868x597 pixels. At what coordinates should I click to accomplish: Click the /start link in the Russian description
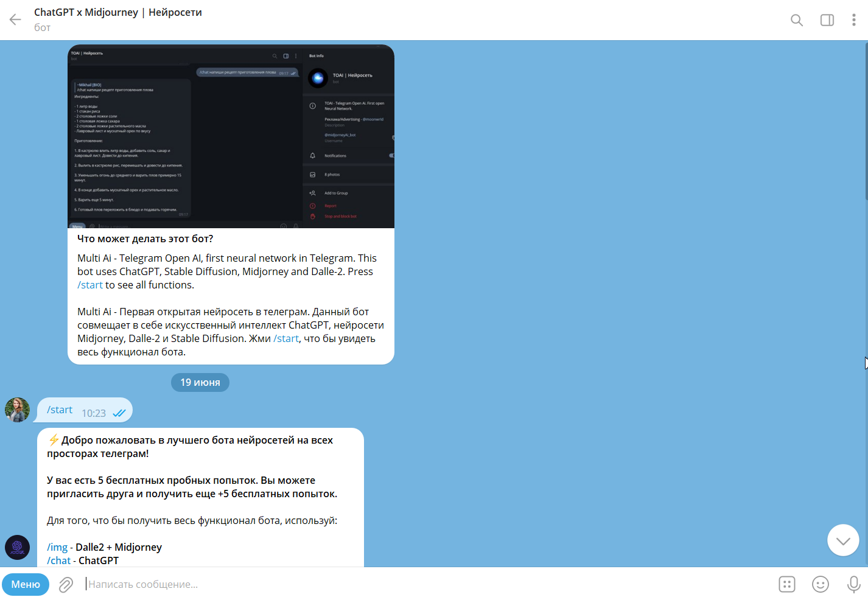[286, 338]
